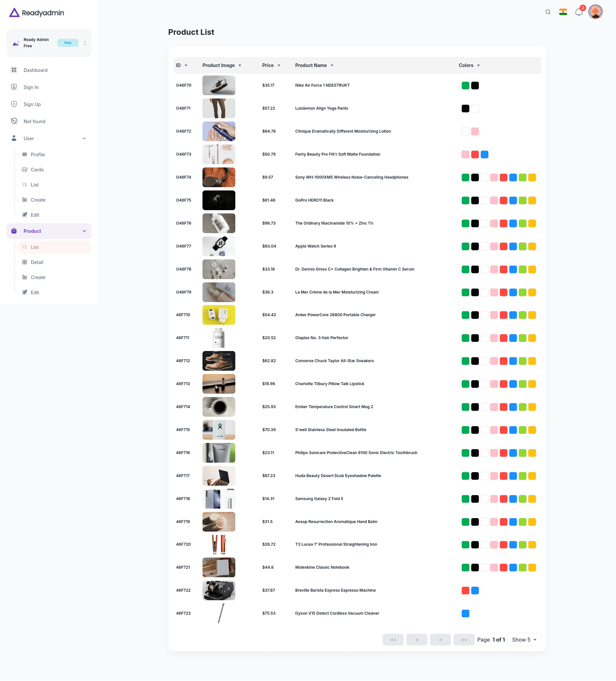Click the search icon in the top bar
Viewport: 616px width, 681px height.
(x=547, y=12)
